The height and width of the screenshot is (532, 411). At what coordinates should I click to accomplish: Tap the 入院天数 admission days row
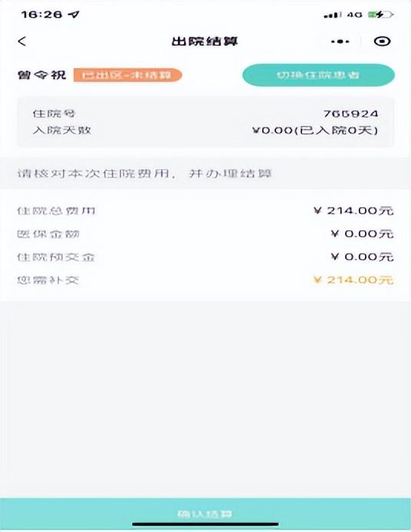(x=205, y=130)
